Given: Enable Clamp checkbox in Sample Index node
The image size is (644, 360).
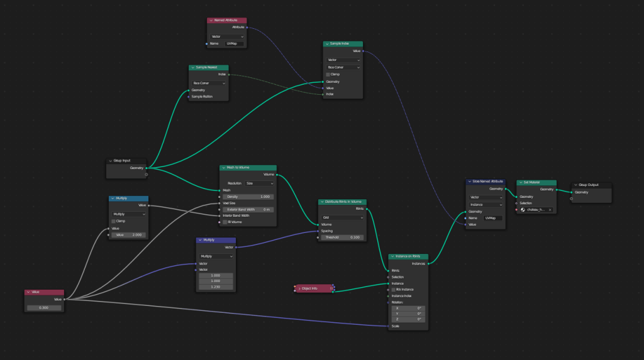Looking at the screenshot, I should [x=328, y=74].
